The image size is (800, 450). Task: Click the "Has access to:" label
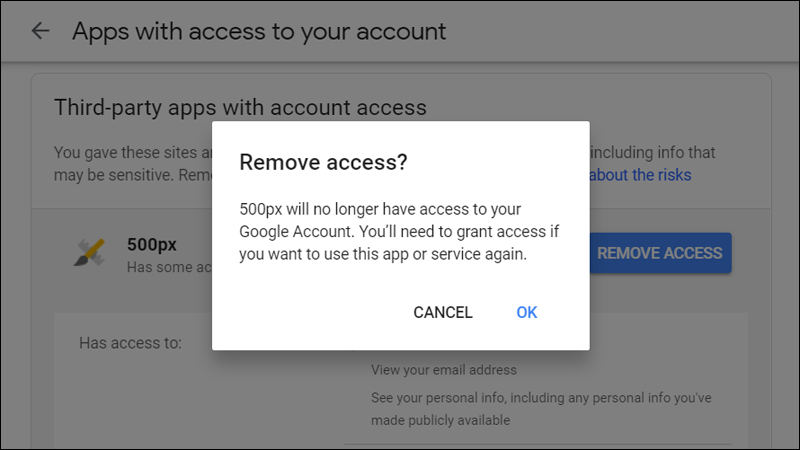[130, 343]
